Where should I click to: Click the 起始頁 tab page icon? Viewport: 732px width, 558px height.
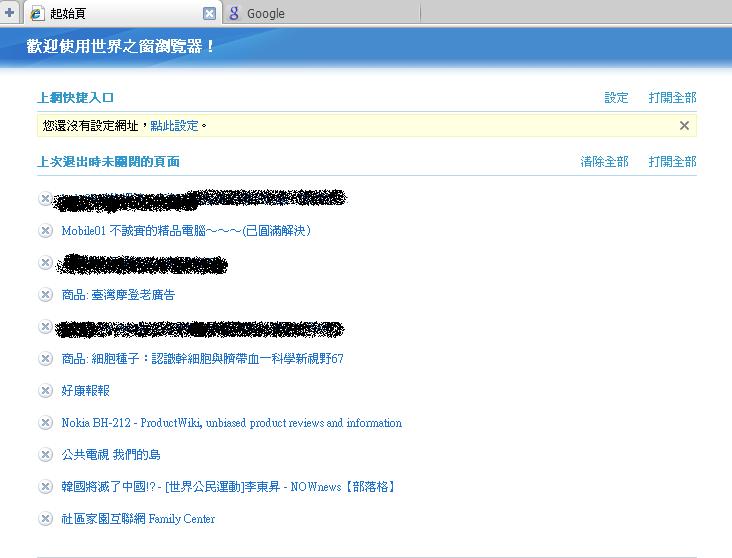pos(37,14)
